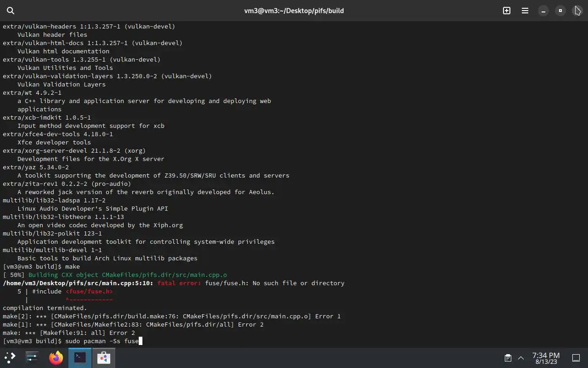
Task: Click 'multilib/multilib-devel 1-1' line
Action: point(52,250)
